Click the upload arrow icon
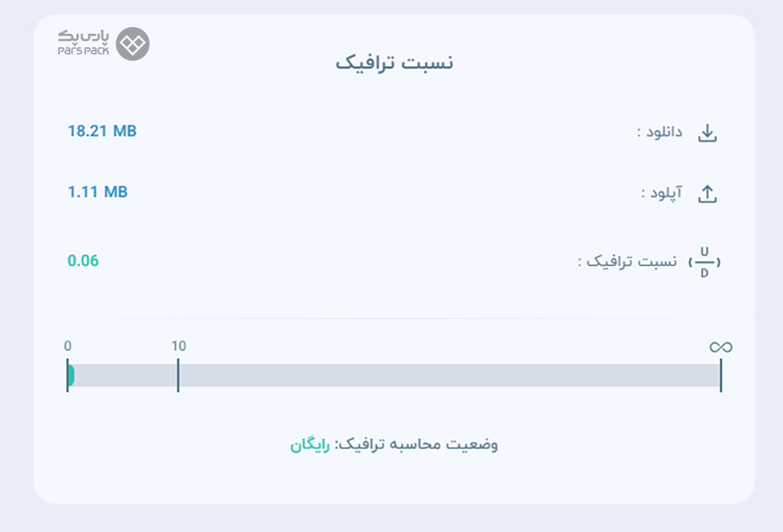 tap(707, 194)
